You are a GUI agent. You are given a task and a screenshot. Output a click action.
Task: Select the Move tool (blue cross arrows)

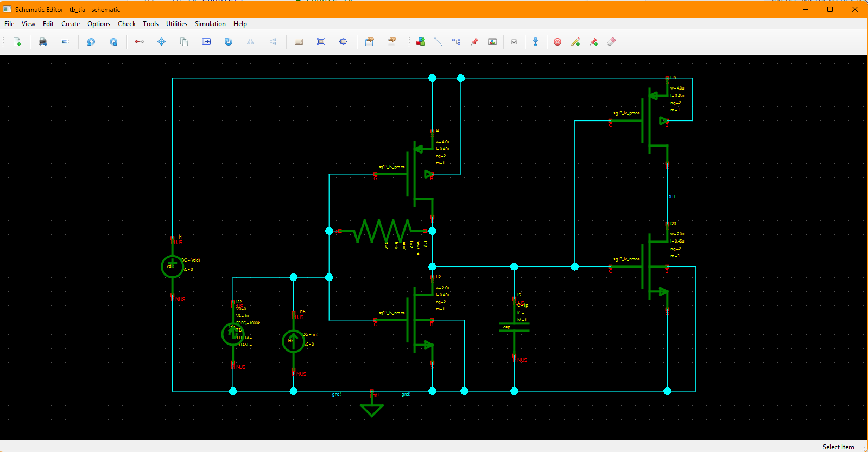click(162, 42)
